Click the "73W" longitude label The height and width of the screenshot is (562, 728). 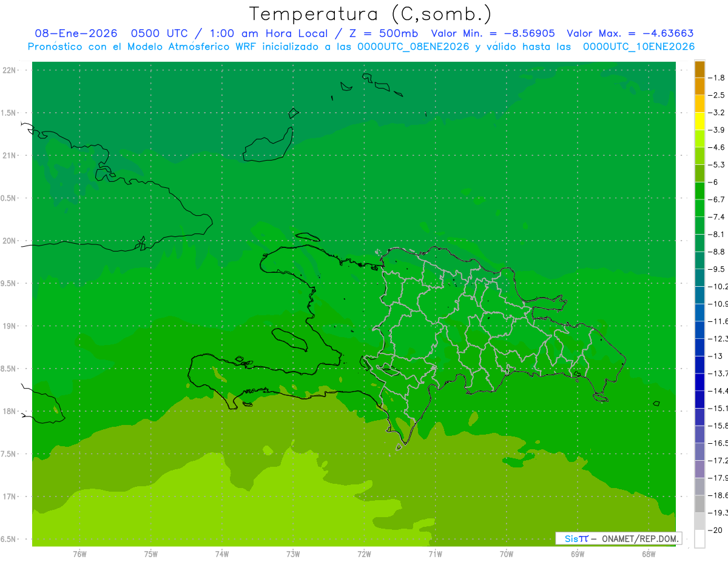[293, 554]
